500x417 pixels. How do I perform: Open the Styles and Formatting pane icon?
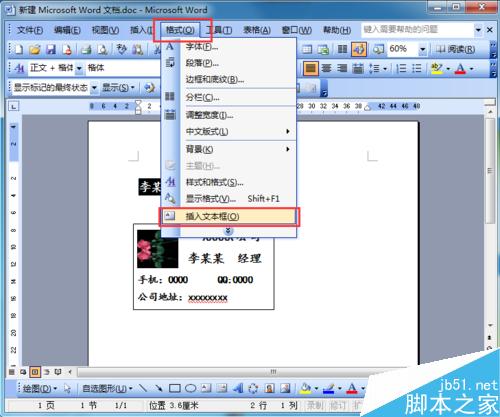tap(20, 68)
